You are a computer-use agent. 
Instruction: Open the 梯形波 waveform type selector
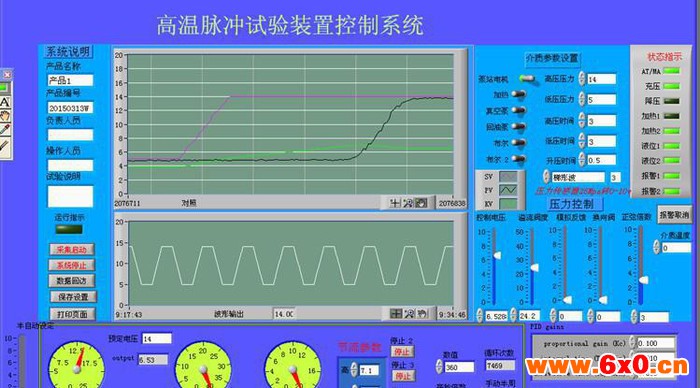pos(578,177)
